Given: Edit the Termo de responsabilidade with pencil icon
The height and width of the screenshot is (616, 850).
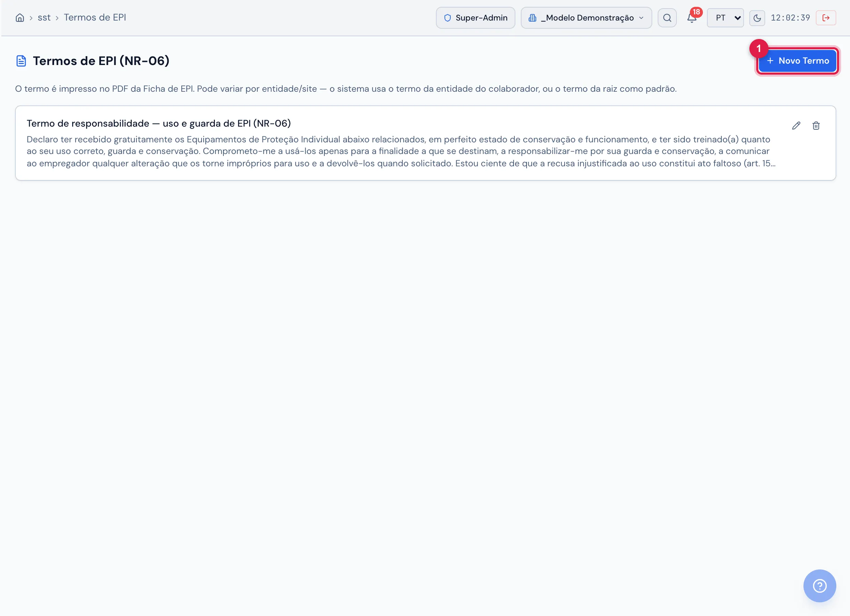Looking at the screenshot, I should 796,126.
